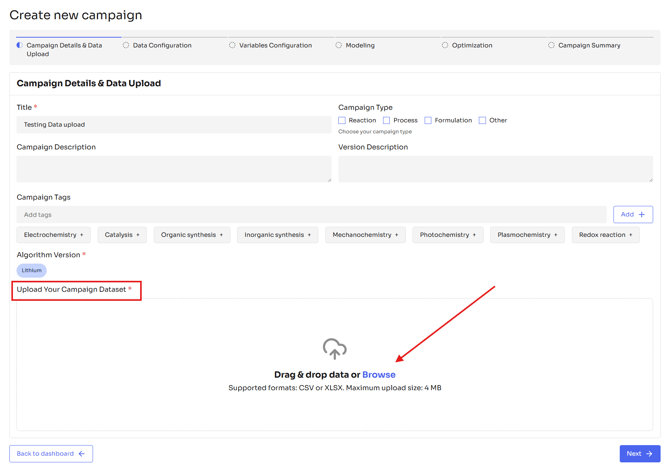Click the 'Upload Your Campaign Dataset' label

pyautogui.click(x=71, y=289)
